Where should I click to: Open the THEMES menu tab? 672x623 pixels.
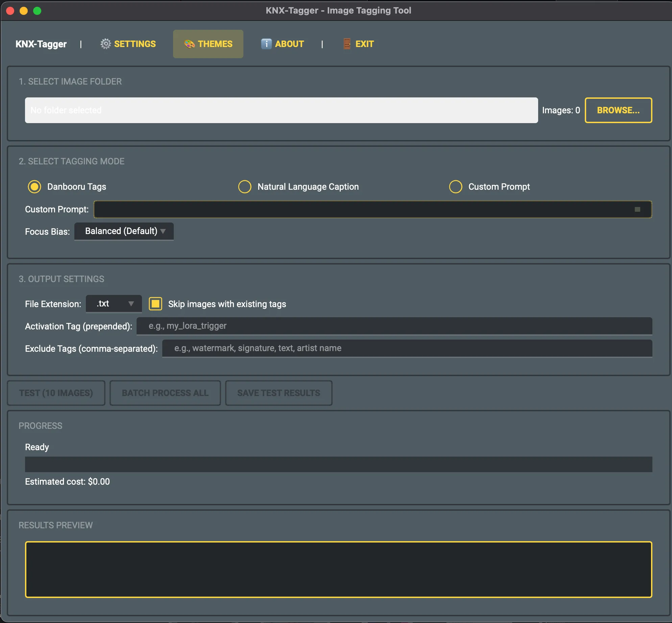[x=208, y=44]
